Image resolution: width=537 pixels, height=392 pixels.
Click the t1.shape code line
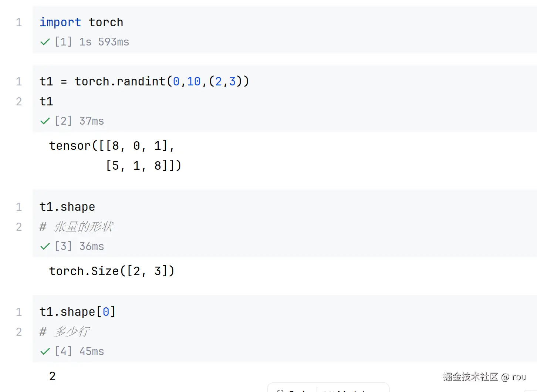click(x=67, y=207)
